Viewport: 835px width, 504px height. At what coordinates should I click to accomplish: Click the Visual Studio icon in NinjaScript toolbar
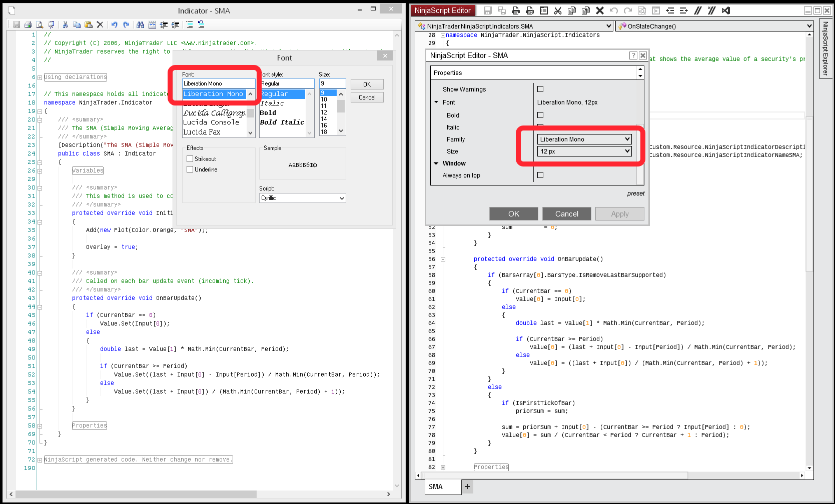pyautogui.click(x=726, y=10)
